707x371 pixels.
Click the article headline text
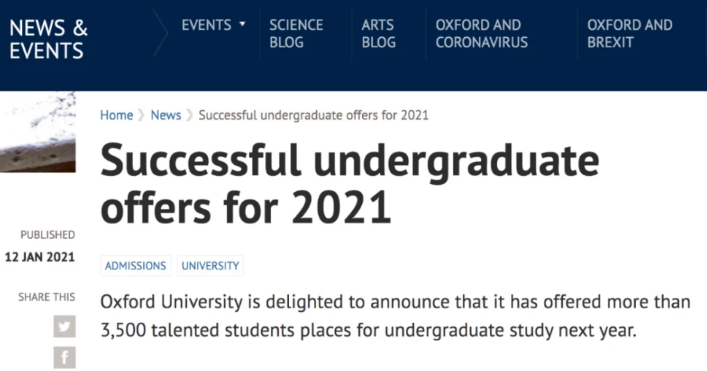[x=350, y=183]
